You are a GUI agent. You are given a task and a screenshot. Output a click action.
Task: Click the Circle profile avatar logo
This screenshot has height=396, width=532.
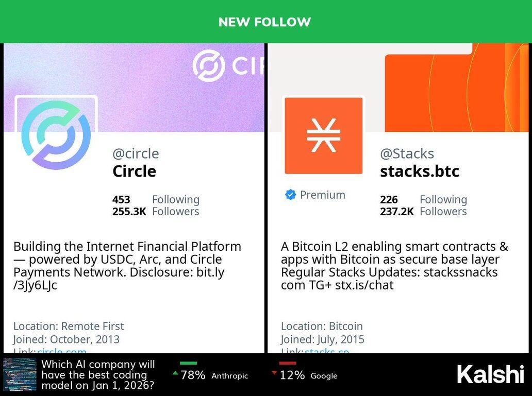(x=56, y=135)
